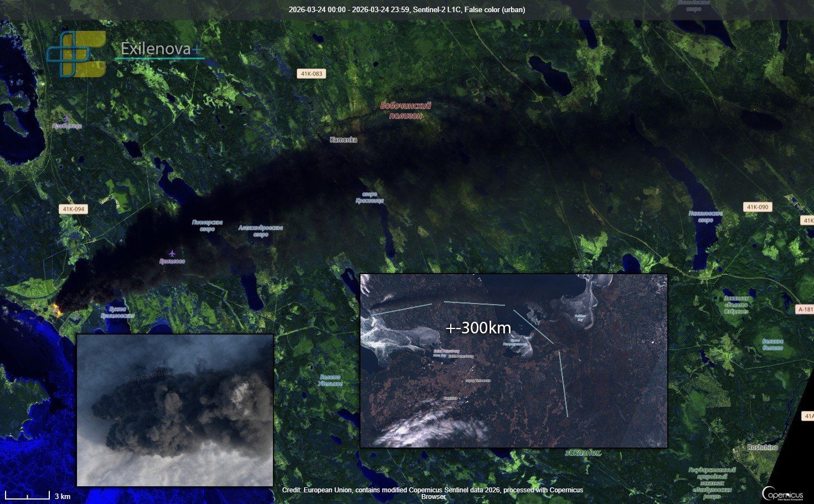Click the A-181 road shield
The height and width of the screenshot is (504, 814).
click(x=805, y=310)
